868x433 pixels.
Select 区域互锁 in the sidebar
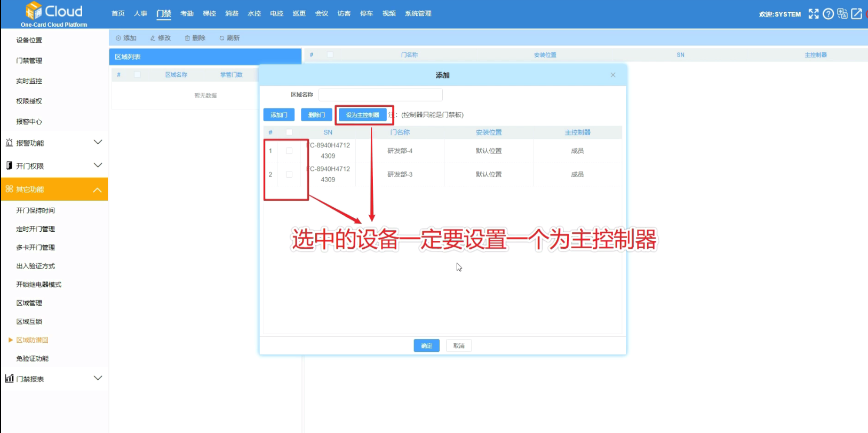click(29, 321)
